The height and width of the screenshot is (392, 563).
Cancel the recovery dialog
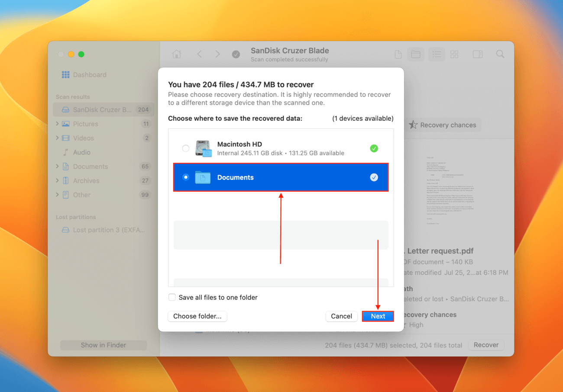(341, 316)
